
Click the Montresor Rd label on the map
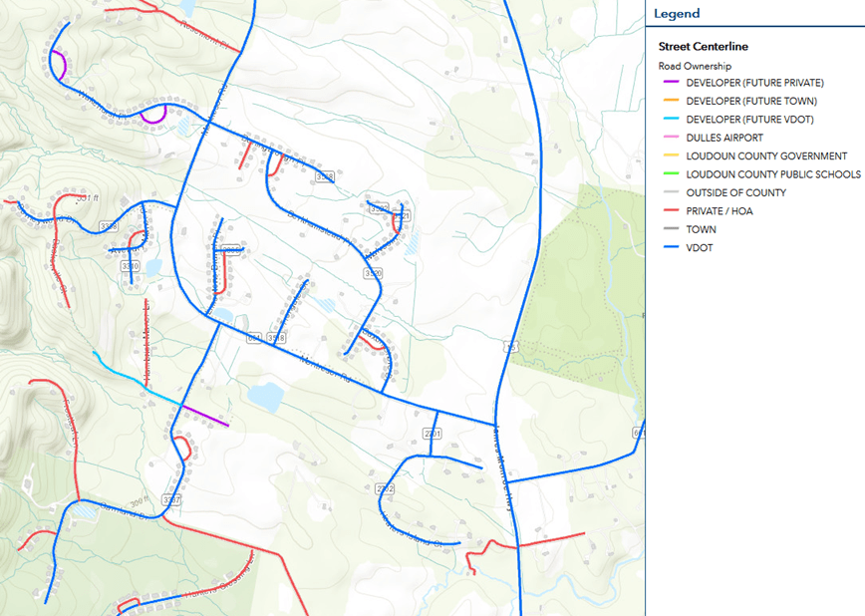325,369
